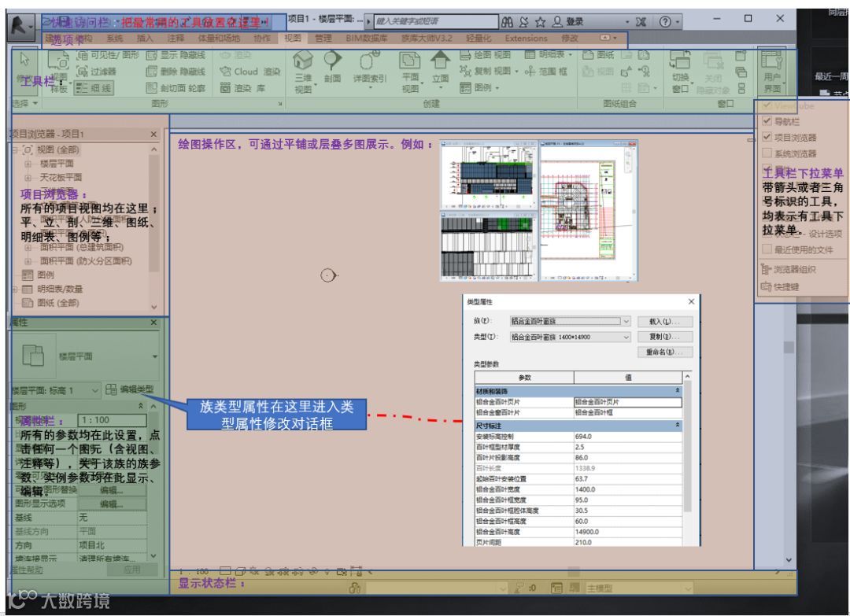
Task: Click the 1:100 view scale field
Action: [113, 420]
